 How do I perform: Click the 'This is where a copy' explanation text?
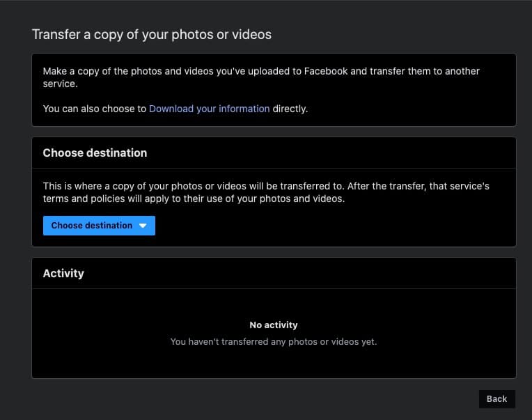pyautogui.click(x=266, y=192)
